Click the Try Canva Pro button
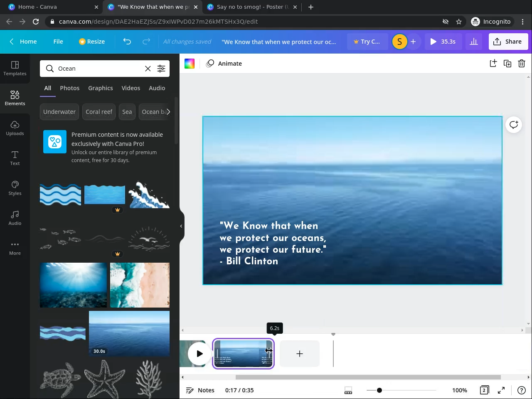 point(367,42)
